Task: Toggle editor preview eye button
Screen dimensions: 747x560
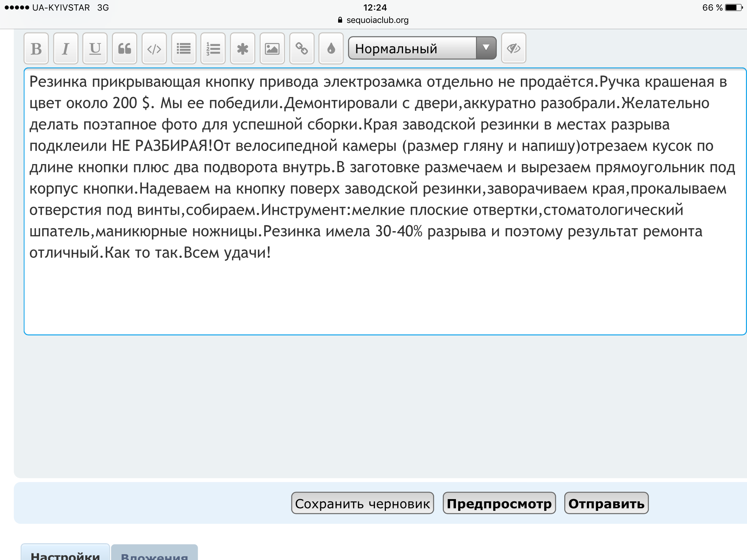Action: click(x=514, y=48)
